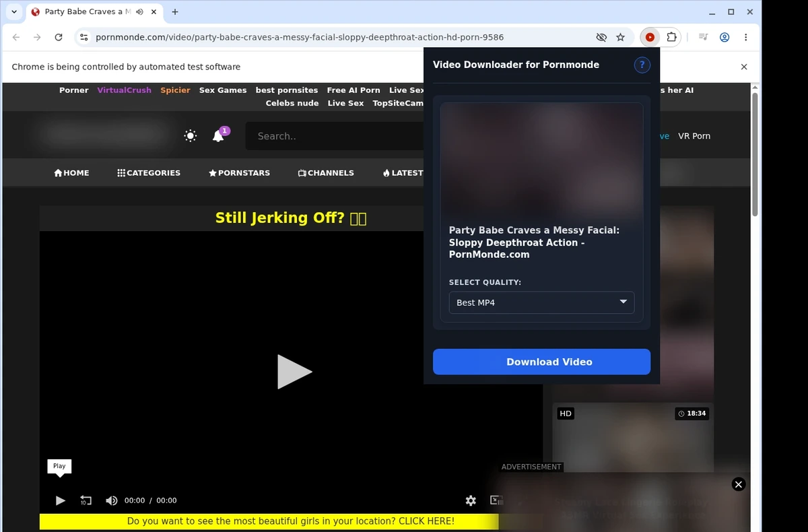Click the crossed-out eye icon

pyautogui.click(x=601, y=37)
